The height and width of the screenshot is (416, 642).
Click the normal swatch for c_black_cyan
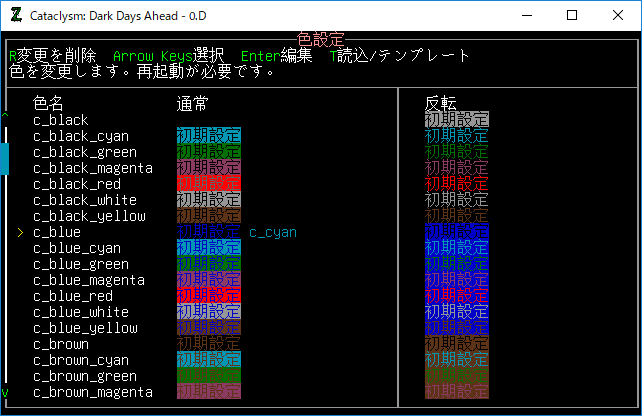pyautogui.click(x=208, y=136)
